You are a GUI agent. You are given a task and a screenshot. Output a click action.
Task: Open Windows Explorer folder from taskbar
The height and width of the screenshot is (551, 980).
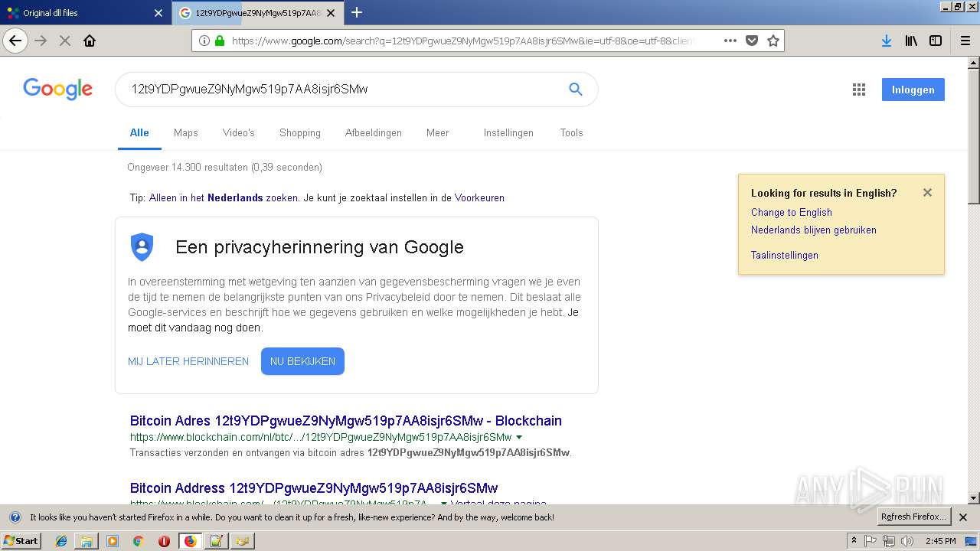[87, 541]
